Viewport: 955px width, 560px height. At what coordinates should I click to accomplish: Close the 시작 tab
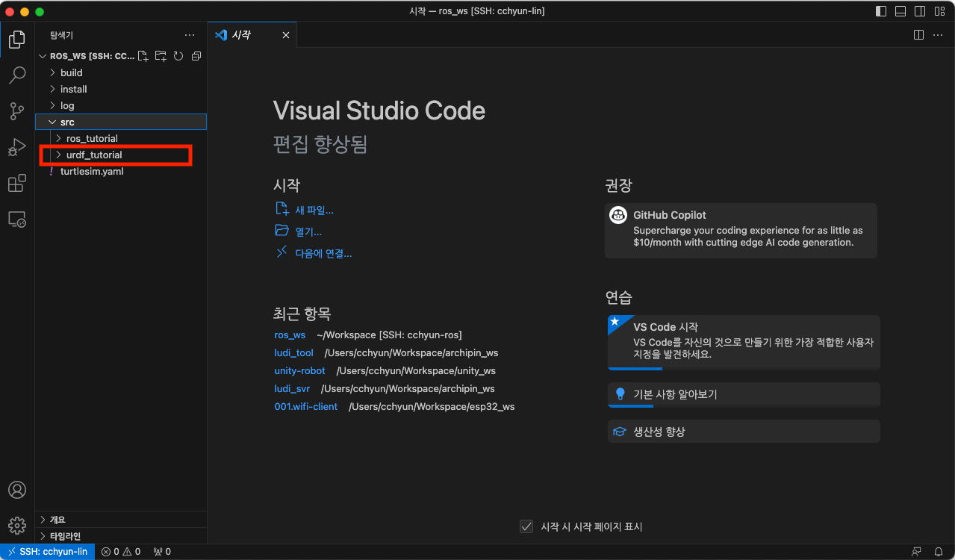coord(286,35)
